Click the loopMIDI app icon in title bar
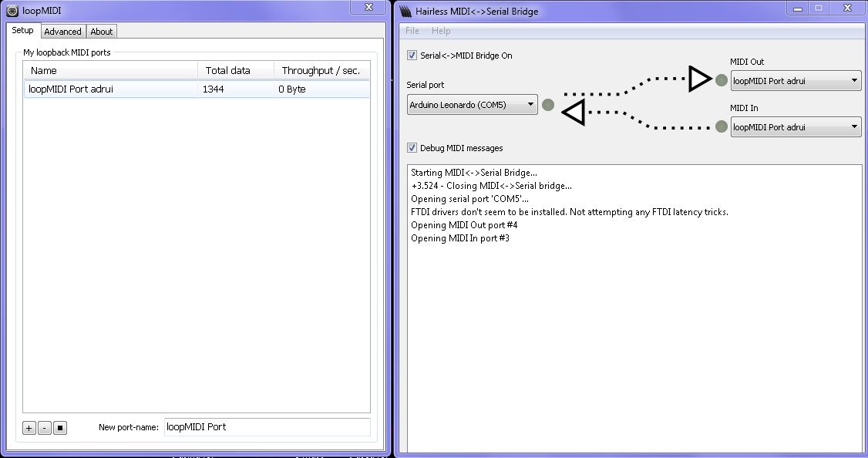868x458 pixels. click(x=12, y=11)
